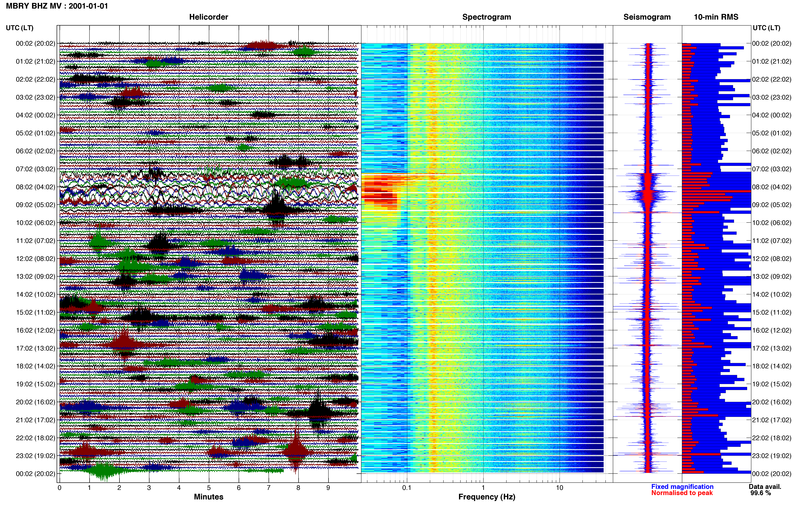Click the right 'UTC (LT)' axis label
812x508 pixels.
pos(766,28)
